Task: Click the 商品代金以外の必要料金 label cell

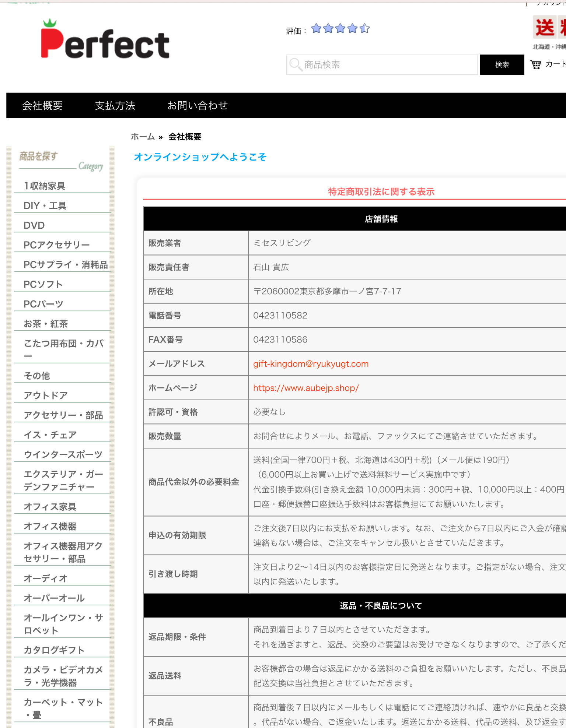Action: [196, 482]
